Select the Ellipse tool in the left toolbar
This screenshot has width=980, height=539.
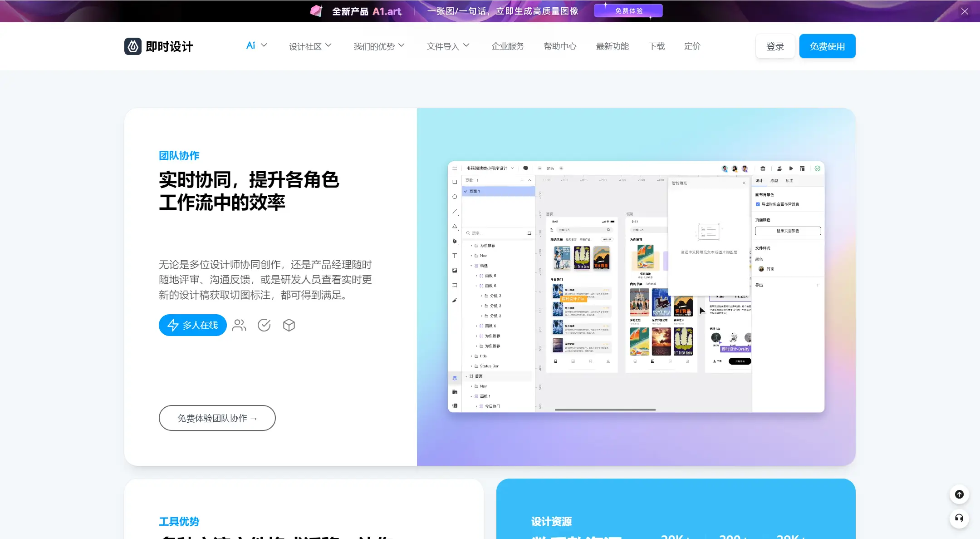coord(455,197)
